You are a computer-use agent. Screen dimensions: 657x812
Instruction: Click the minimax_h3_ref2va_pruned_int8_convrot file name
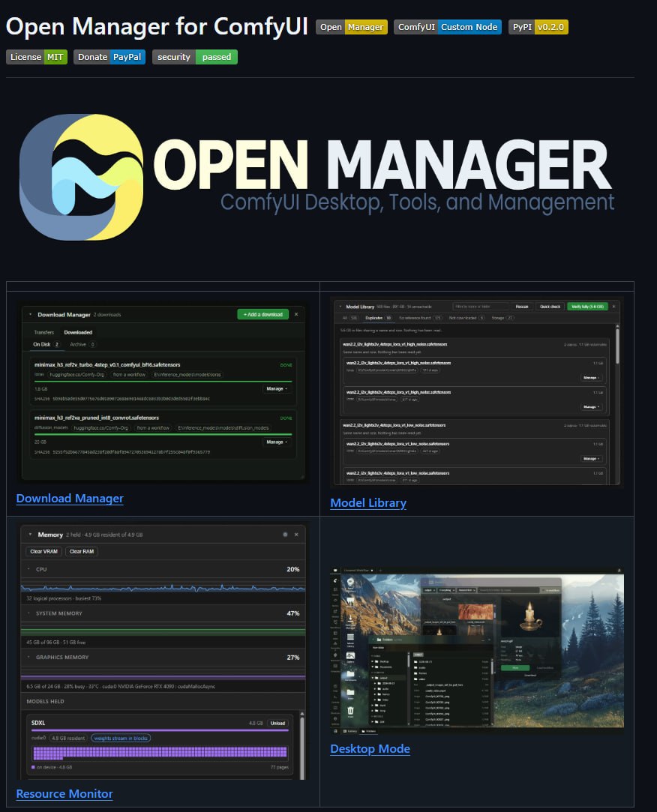(x=96, y=418)
